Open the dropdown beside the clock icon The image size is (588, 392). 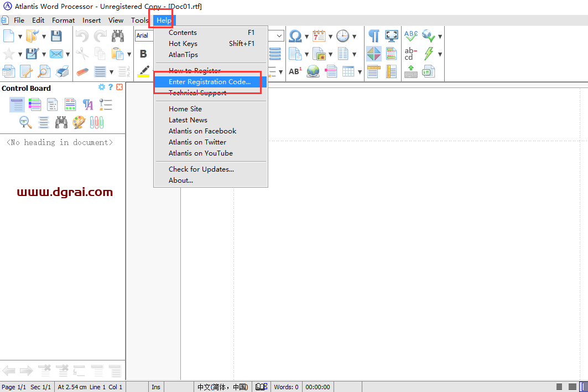point(353,36)
